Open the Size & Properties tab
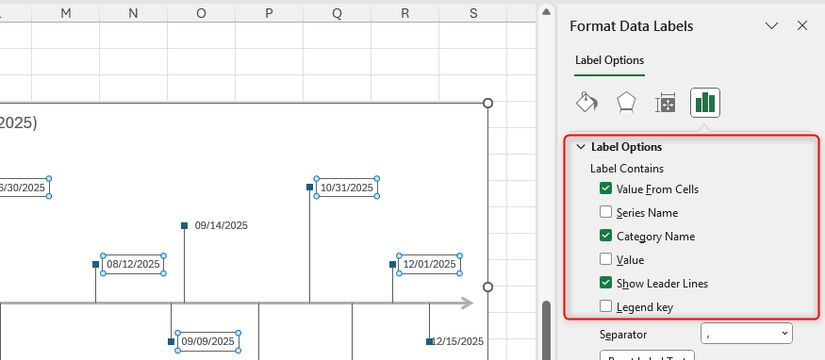Viewport: 825px width, 360px height. (666, 102)
